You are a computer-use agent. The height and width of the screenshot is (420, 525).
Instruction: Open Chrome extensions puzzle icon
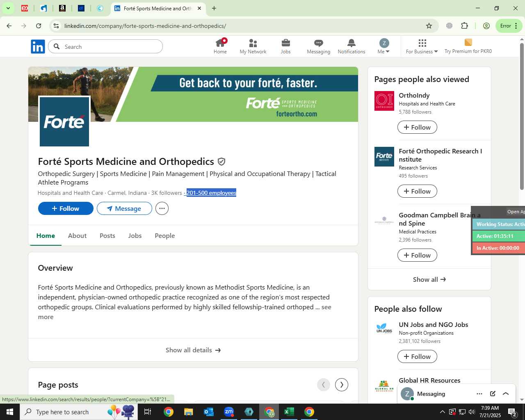[464, 26]
